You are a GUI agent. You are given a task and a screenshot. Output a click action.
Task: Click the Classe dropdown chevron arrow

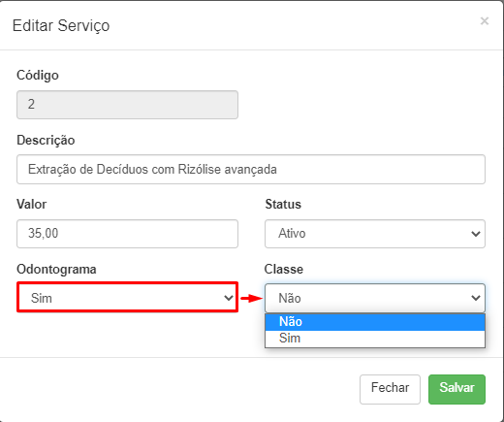pyautogui.click(x=476, y=298)
